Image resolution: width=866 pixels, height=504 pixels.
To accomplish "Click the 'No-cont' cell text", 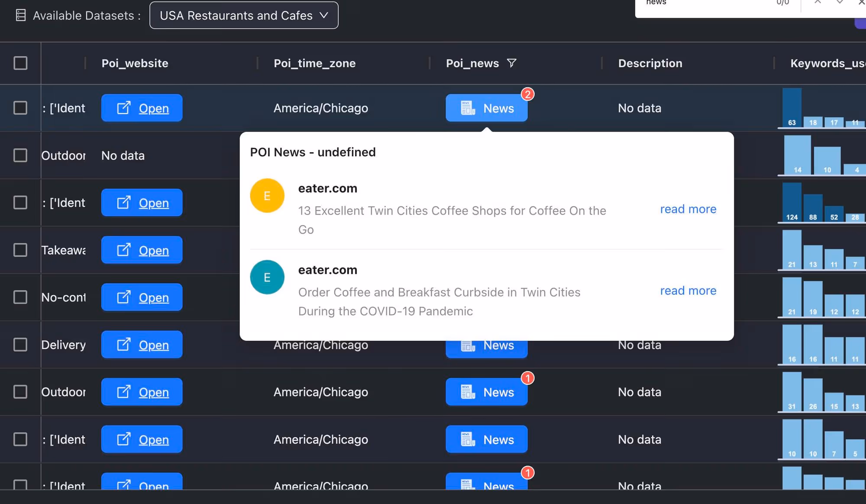I will [x=64, y=297].
